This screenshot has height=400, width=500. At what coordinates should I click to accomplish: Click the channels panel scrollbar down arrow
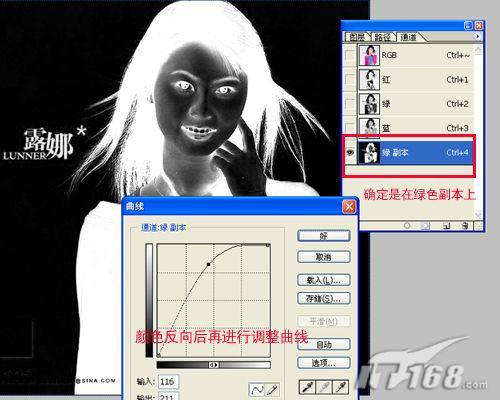pos(478,214)
